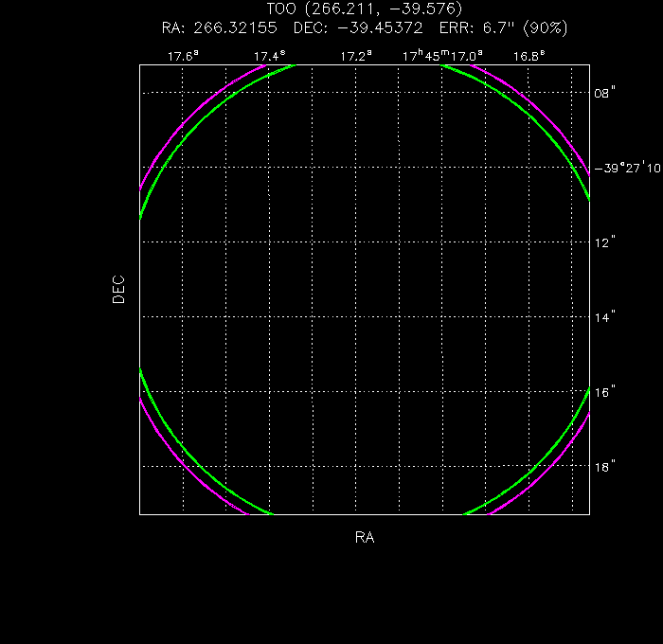Click the 18" declination tick label
Screen dimensions: 663x644
click(604, 467)
